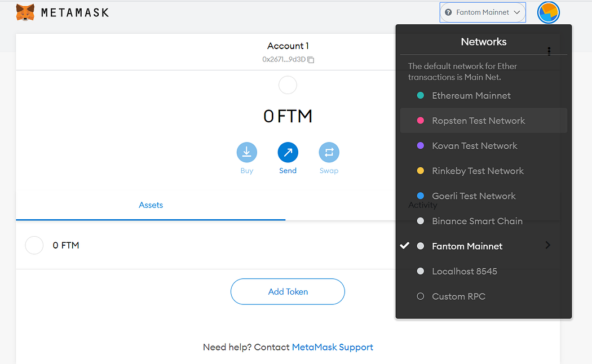Open the Fantom Mainnet network dropdown
The width and height of the screenshot is (592, 364).
(483, 12)
